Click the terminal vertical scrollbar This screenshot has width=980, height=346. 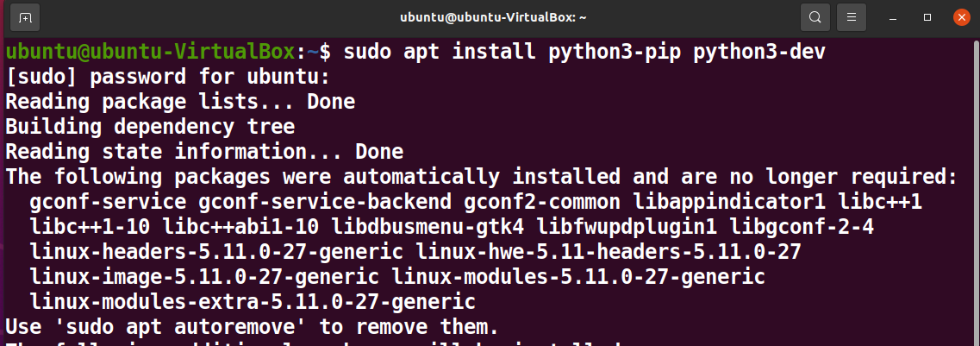tap(977, 188)
